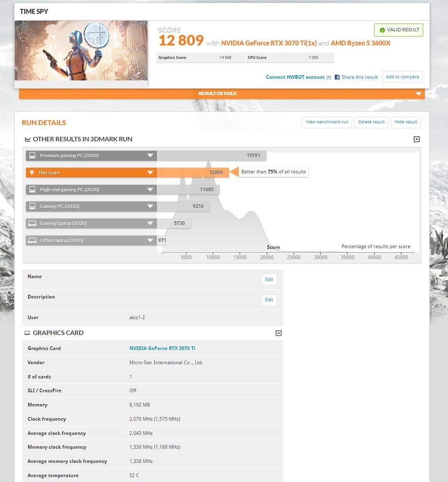
Task: Click the CPU Score value 7 050
Action: 313,58
